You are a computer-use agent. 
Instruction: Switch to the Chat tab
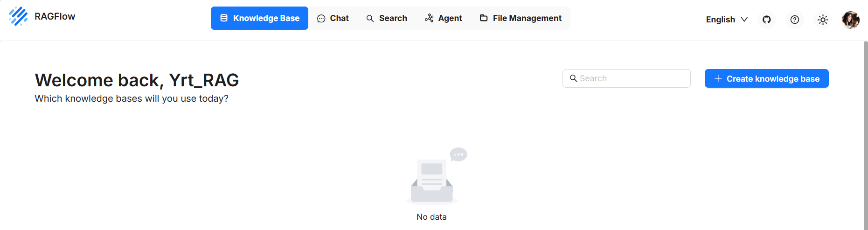333,18
